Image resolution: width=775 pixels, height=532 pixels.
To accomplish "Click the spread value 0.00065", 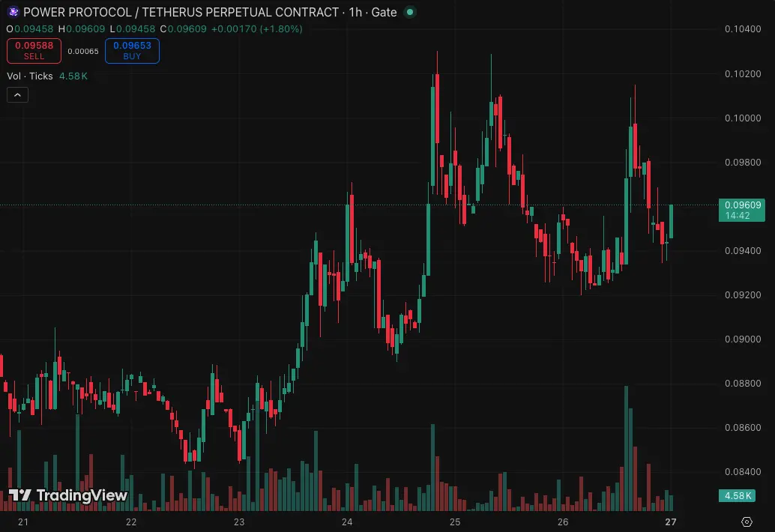I will [x=83, y=52].
